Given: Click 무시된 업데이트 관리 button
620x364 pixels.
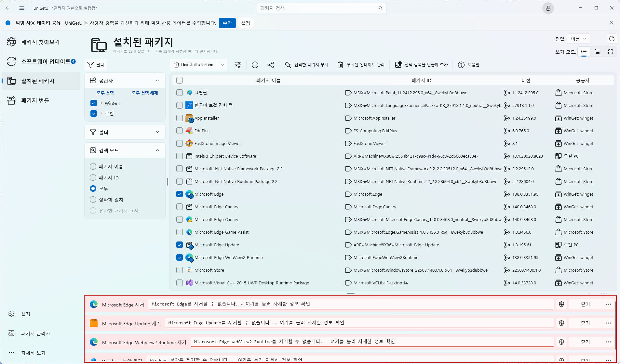Looking at the screenshot, I should 361,65.
